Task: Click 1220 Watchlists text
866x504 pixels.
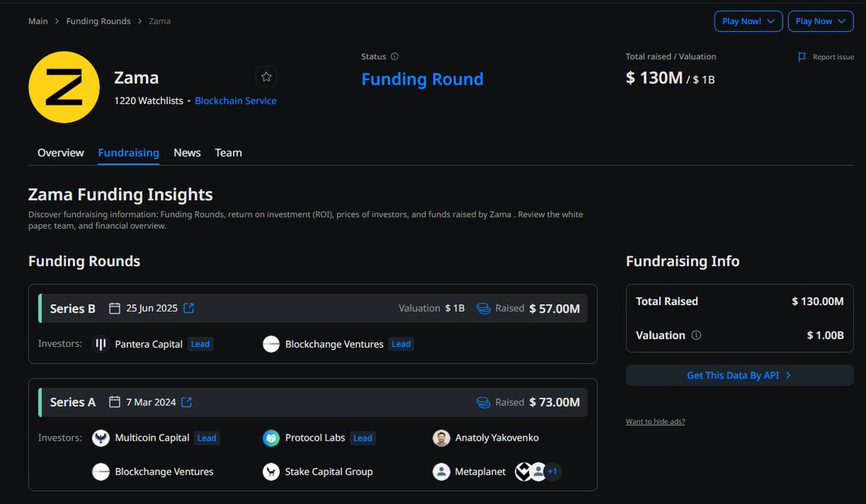Action: point(149,101)
